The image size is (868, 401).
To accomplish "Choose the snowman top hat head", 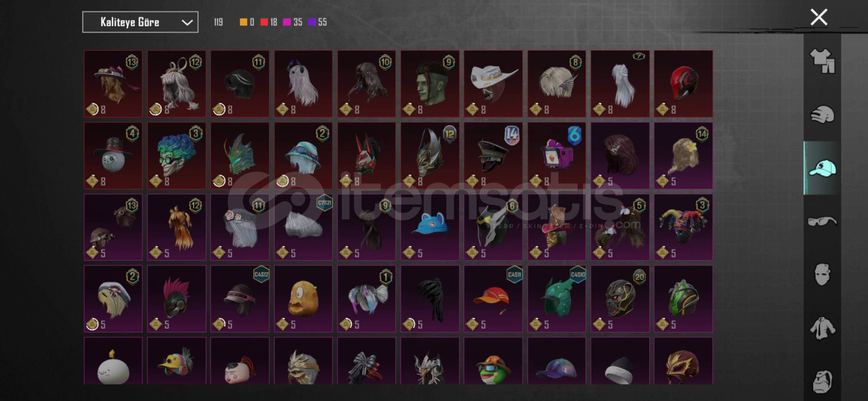I will click(x=113, y=156).
